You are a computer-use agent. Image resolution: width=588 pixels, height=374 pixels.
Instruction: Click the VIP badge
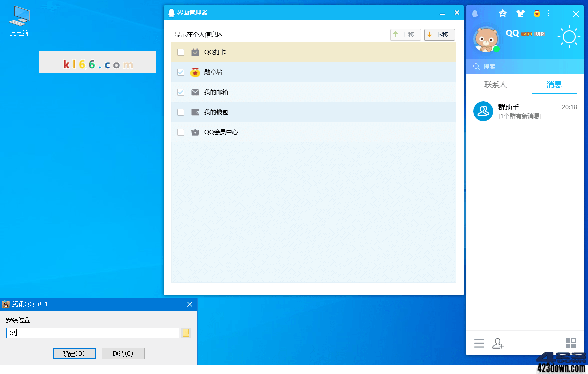pos(540,34)
